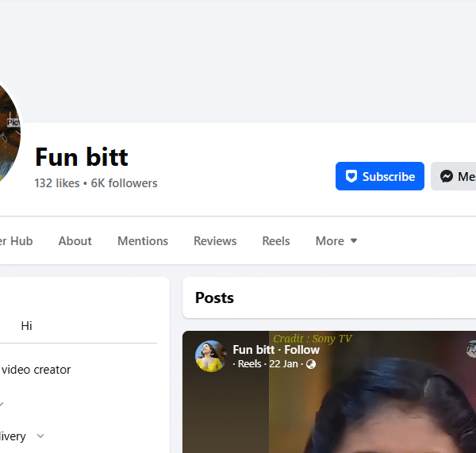The height and width of the screenshot is (453, 476).
Task: Click the Fun bitt page title
Action: [82, 157]
